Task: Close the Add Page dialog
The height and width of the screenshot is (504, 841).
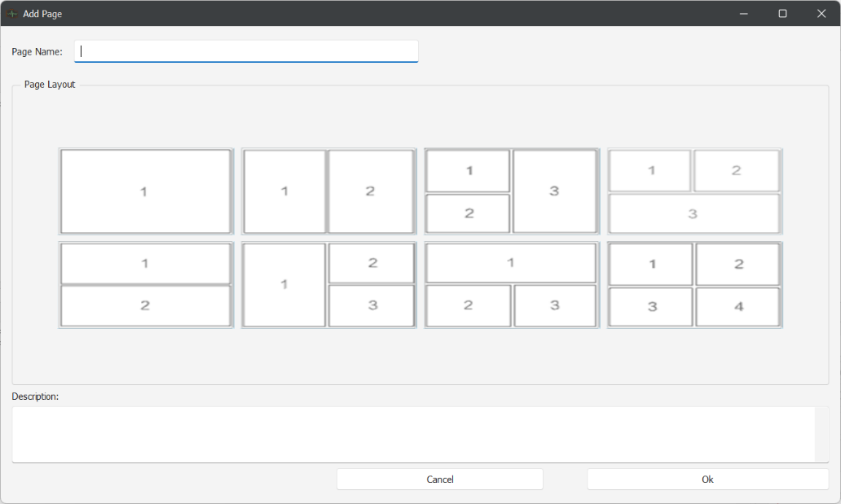Action: coord(821,13)
